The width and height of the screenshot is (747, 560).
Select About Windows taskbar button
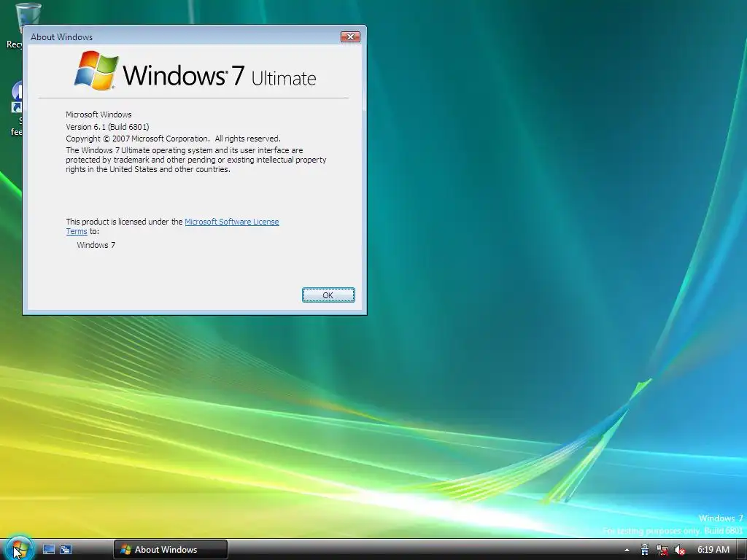[171, 550]
